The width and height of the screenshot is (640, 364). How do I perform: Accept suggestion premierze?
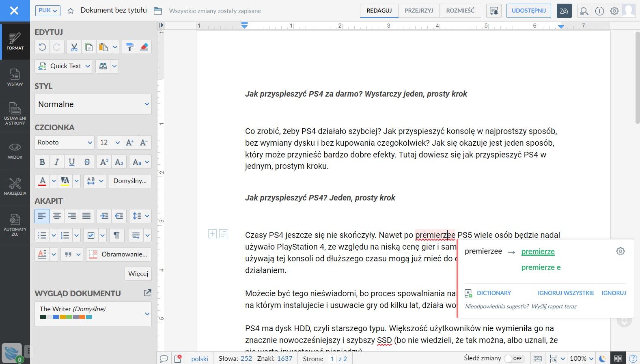click(538, 252)
